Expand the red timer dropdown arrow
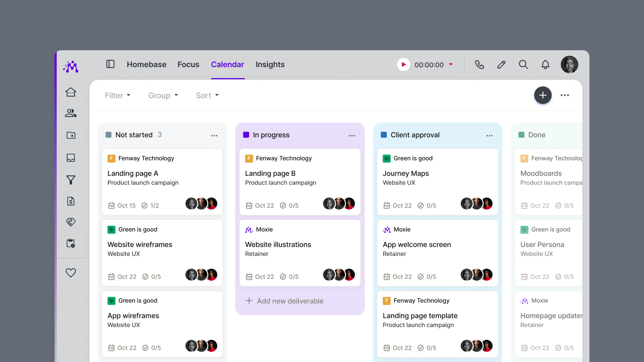Screen dimensions: 644x362 451,65
